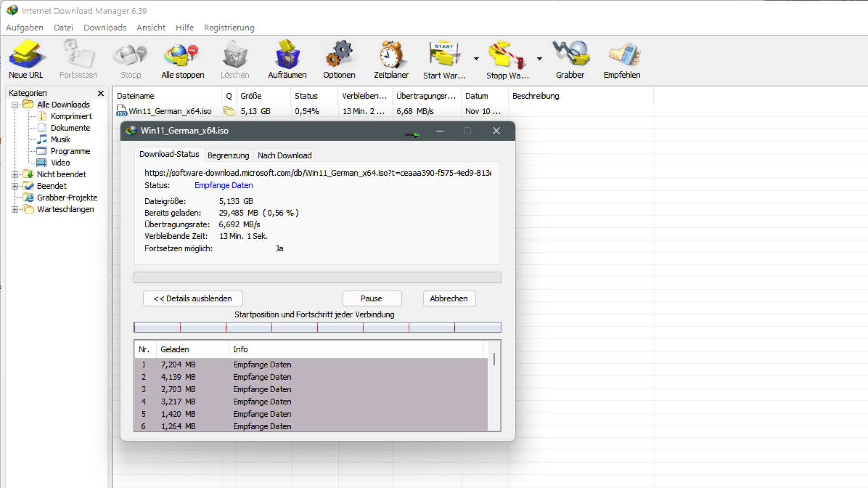Open the Start Warteschlange dropdown arrow
Viewport: 868px width, 488px height.
point(476,59)
